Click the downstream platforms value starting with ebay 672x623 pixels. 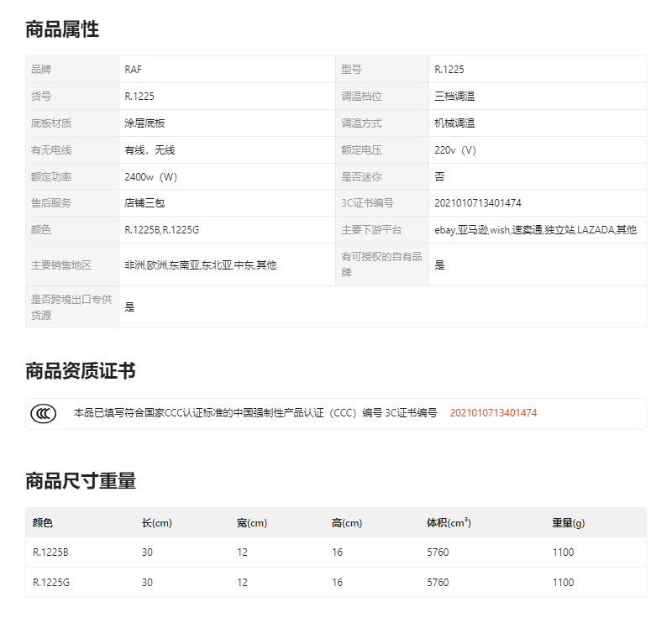pos(535,230)
